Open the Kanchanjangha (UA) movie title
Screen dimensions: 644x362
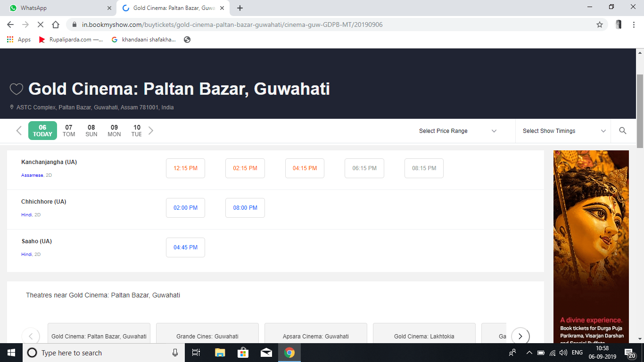click(x=49, y=162)
